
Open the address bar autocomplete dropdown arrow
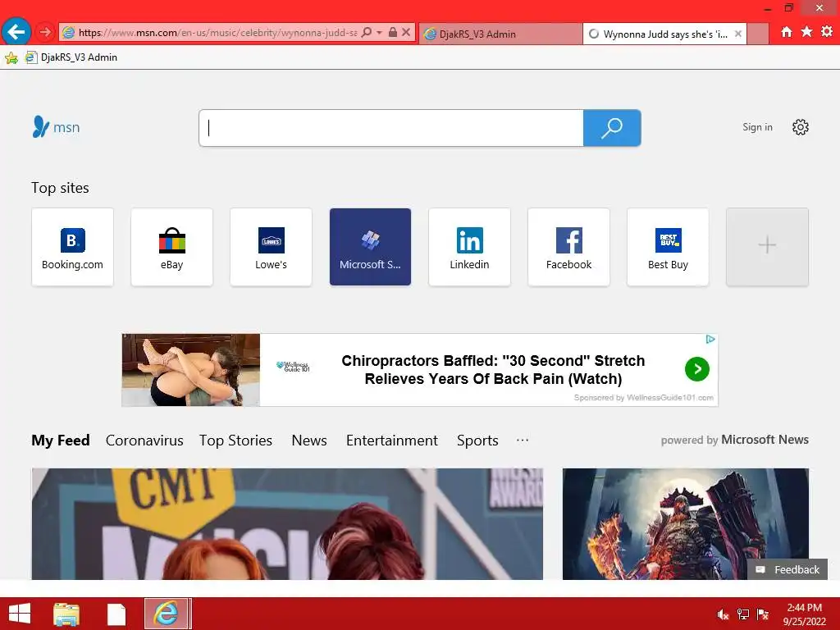click(379, 33)
